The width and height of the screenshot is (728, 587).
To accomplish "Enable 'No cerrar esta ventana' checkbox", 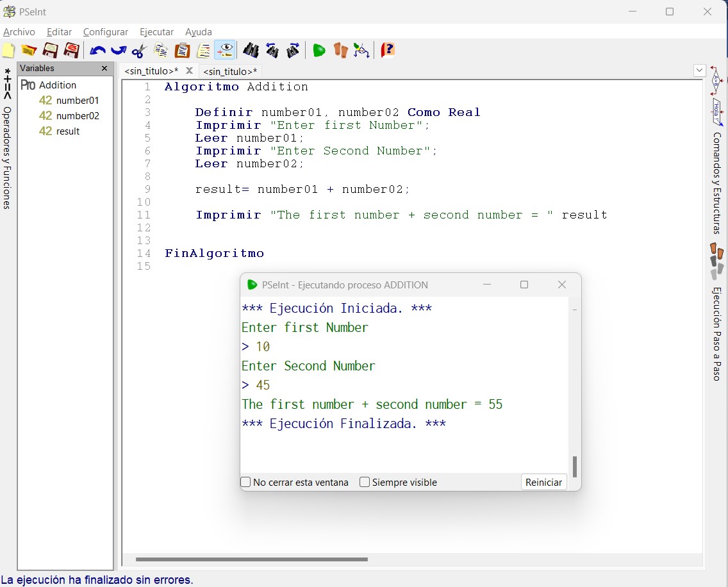I will pyautogui.click(x=246, y=482).
